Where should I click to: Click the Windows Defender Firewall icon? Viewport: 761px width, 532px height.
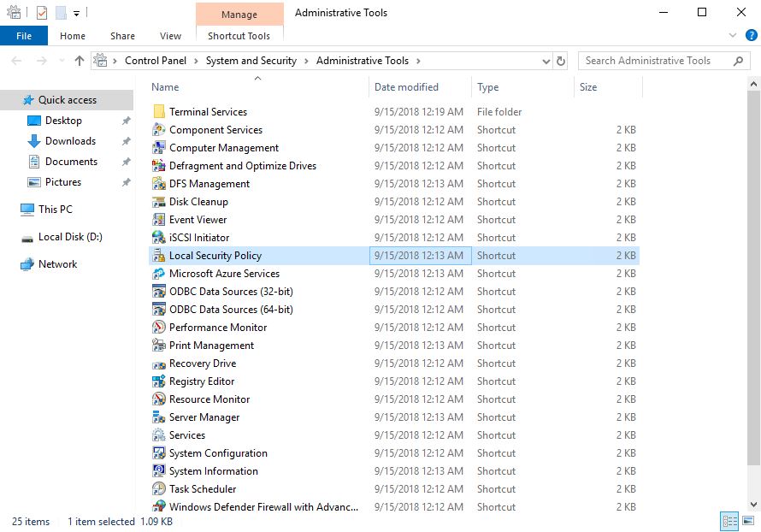[x=159, y=506]
